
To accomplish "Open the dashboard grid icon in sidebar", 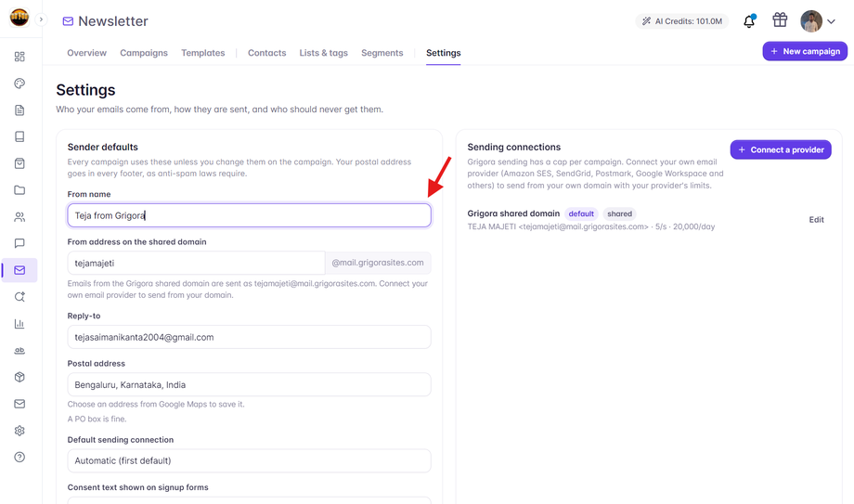I will (x=19, y=57).
